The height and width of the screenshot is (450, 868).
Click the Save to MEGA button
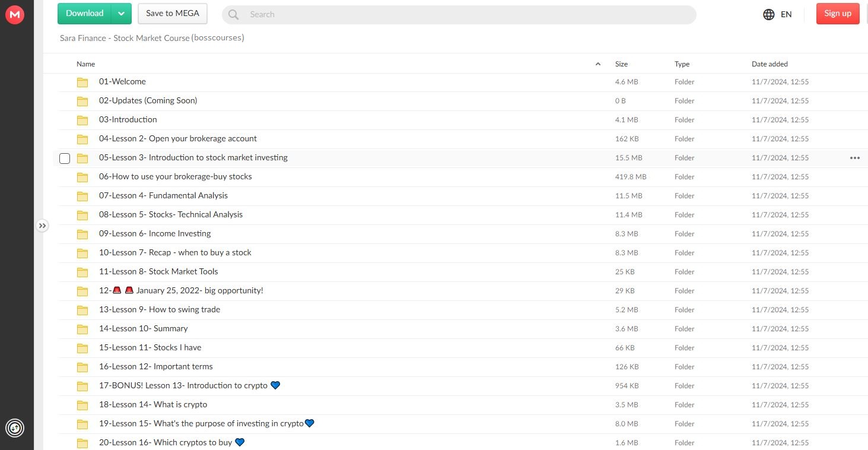(x=173, y=14)
